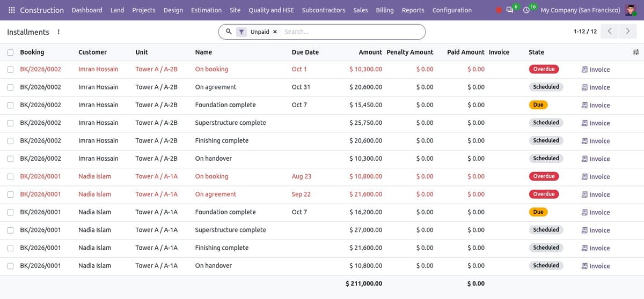Open the Billing menu
The image size is (644, 299).
(x=385, y=10)
